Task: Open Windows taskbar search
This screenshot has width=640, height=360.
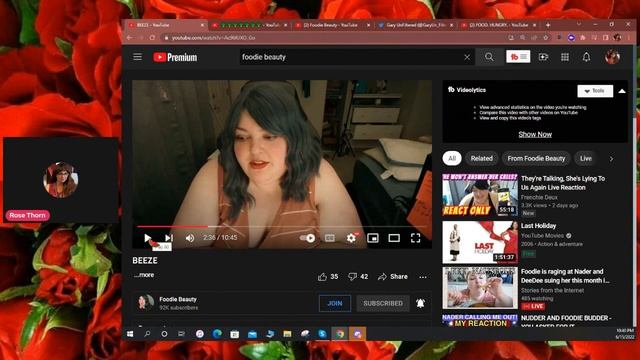Action: [x=147, y=334]
